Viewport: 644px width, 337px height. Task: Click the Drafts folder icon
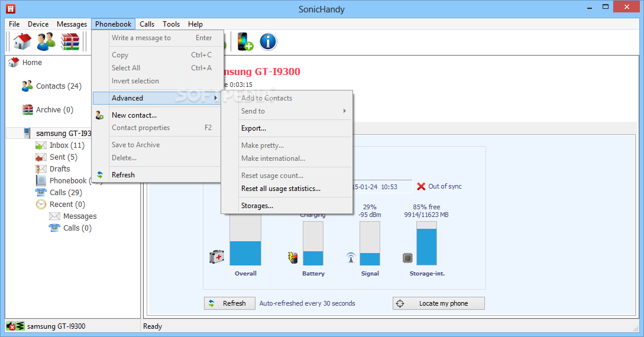coord(41,168)
